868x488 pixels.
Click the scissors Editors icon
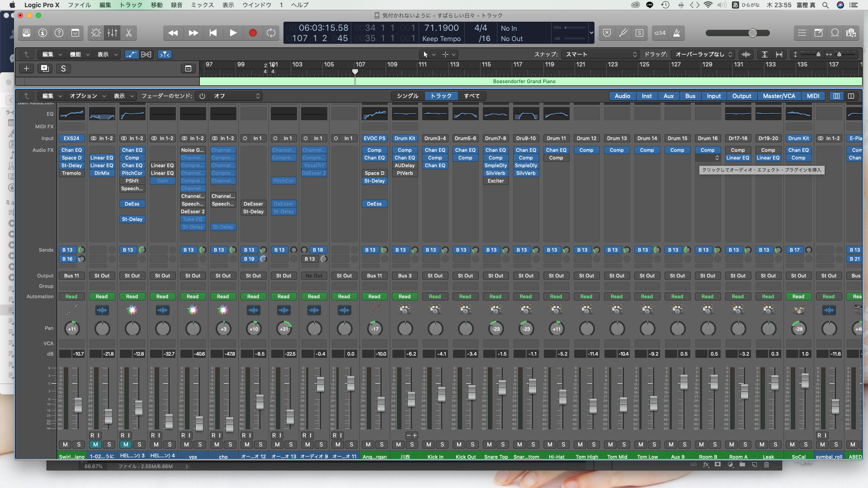click(129, 33)
